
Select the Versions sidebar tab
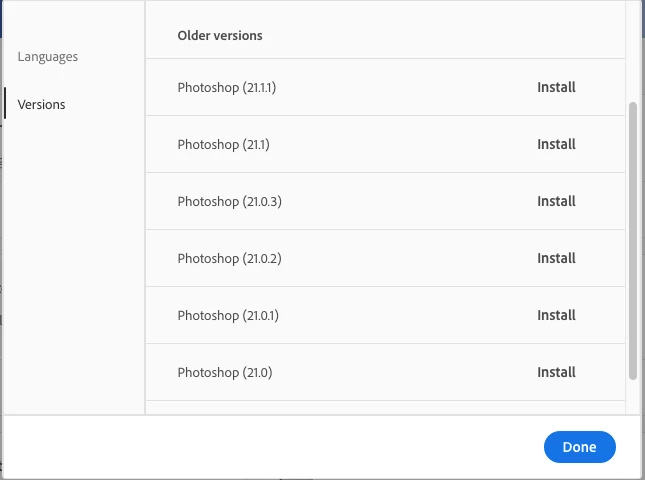point(42,104)
